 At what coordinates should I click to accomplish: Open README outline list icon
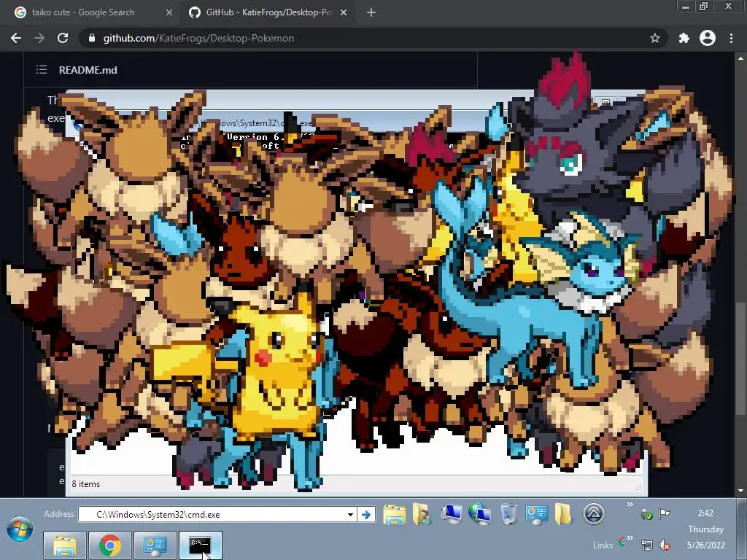coord(42,70)
